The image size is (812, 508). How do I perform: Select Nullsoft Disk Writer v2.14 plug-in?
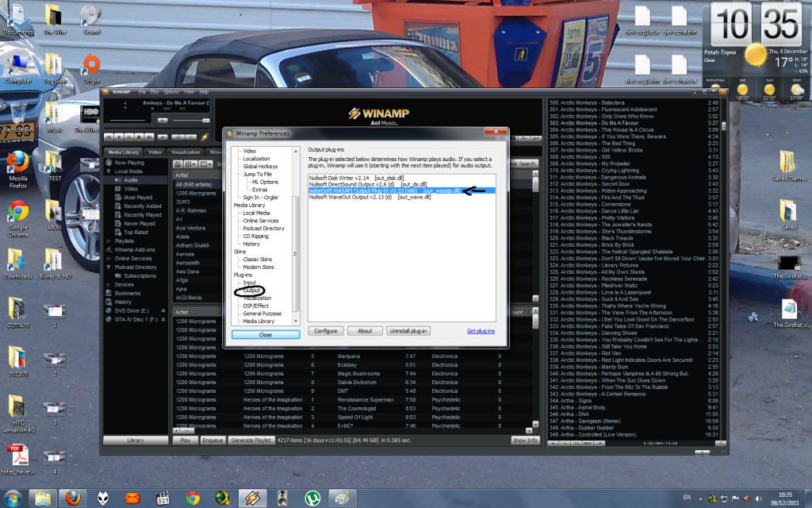click(401, 178)
